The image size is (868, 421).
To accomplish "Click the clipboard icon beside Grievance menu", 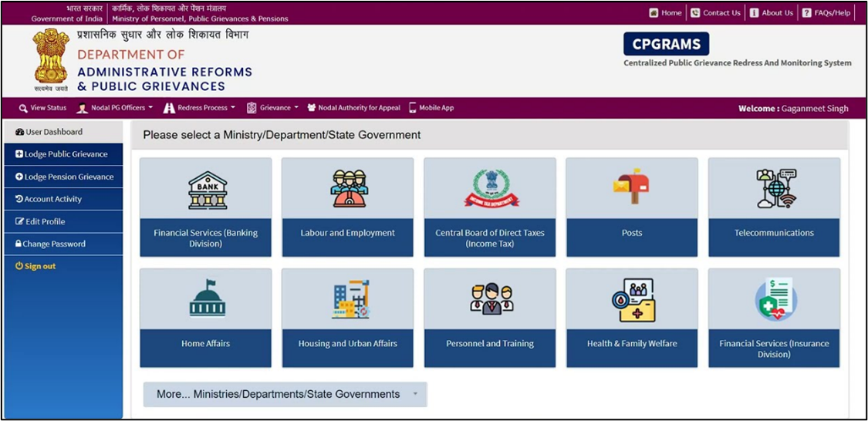I will 252,108.
